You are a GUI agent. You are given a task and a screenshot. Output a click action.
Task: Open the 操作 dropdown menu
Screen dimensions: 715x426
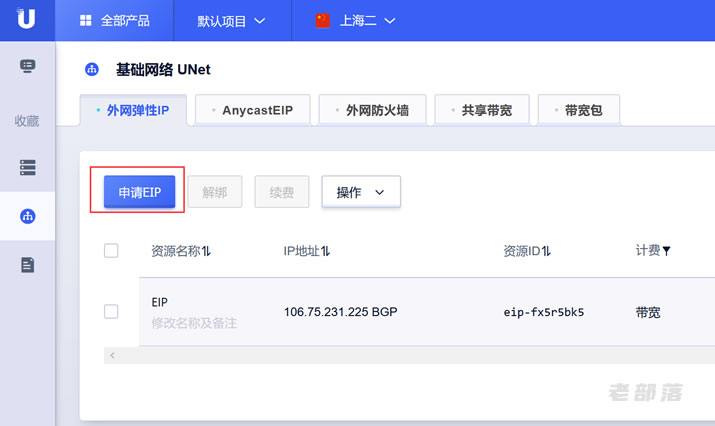pyautogui.click(x=361, y=192)
